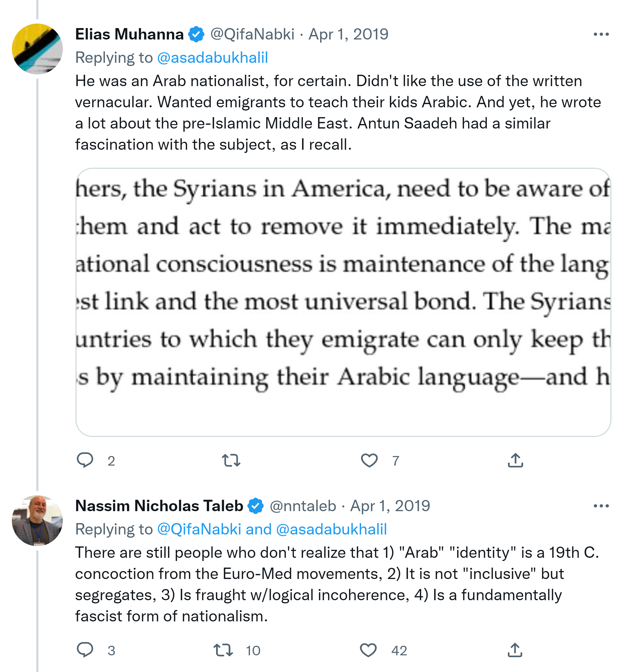Open more options for Elias Muhanna's tweet

coord(601,34)
